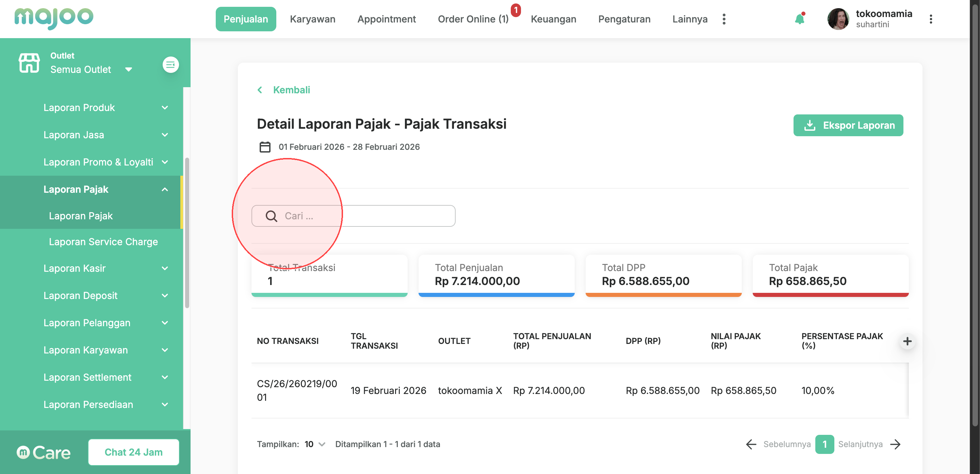Open the Keuangan menu
The image size is (980, 474).
pyautogui.click(x=553, y=19)
